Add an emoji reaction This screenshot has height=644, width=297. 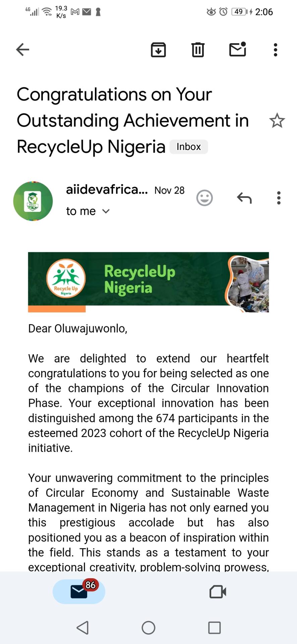pos(204,198)
